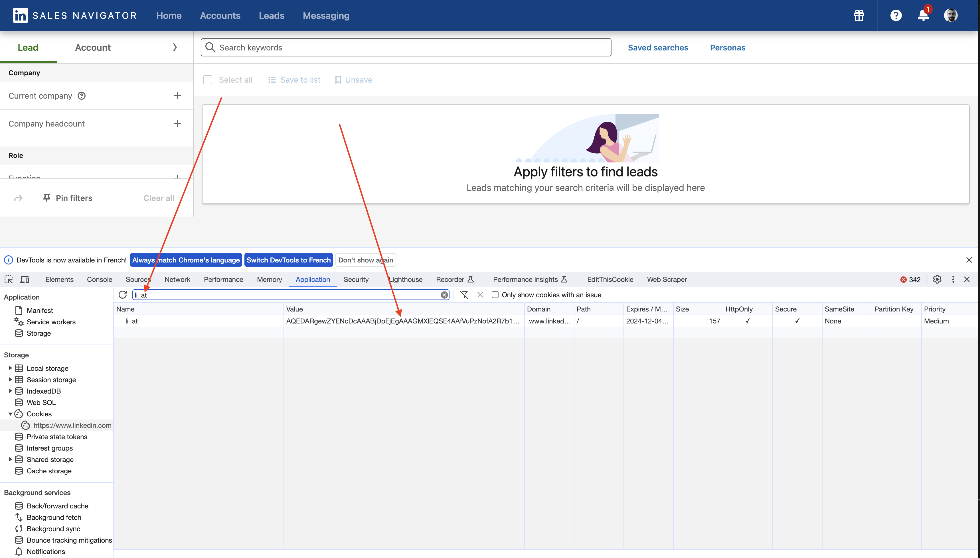Click the cookie filter input with li_at

(x=290, y=295)
